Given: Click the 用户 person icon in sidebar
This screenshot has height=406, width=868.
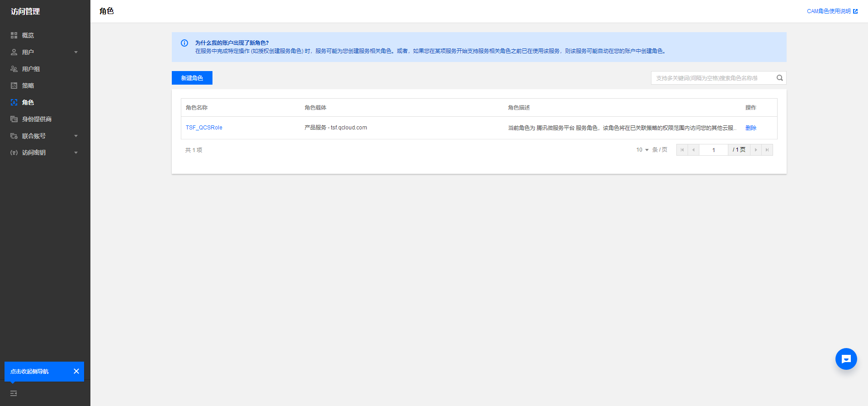Looking at the screenshot, I should tap(14, 52).
